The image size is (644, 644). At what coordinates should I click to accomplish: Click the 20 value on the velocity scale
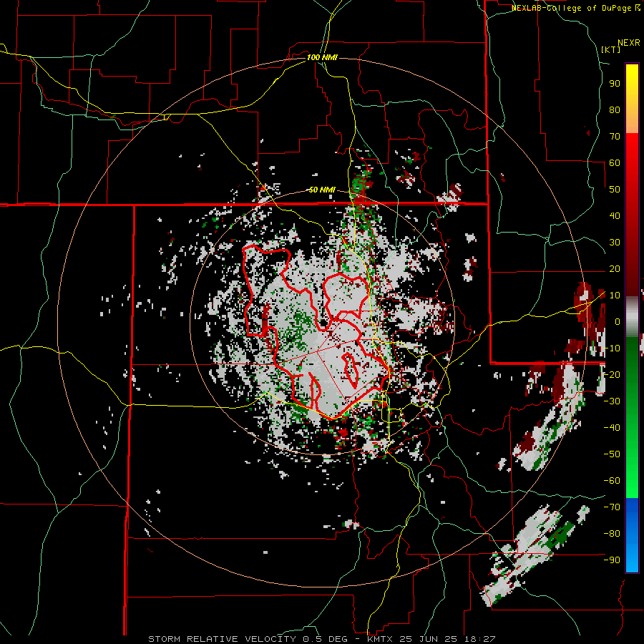[615, 268]
